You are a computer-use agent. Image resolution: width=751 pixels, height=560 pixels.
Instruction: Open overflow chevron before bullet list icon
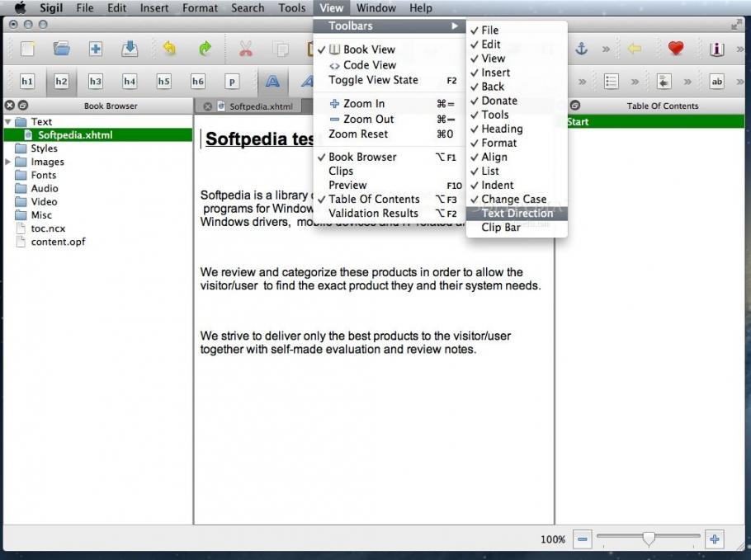point(582,82)
